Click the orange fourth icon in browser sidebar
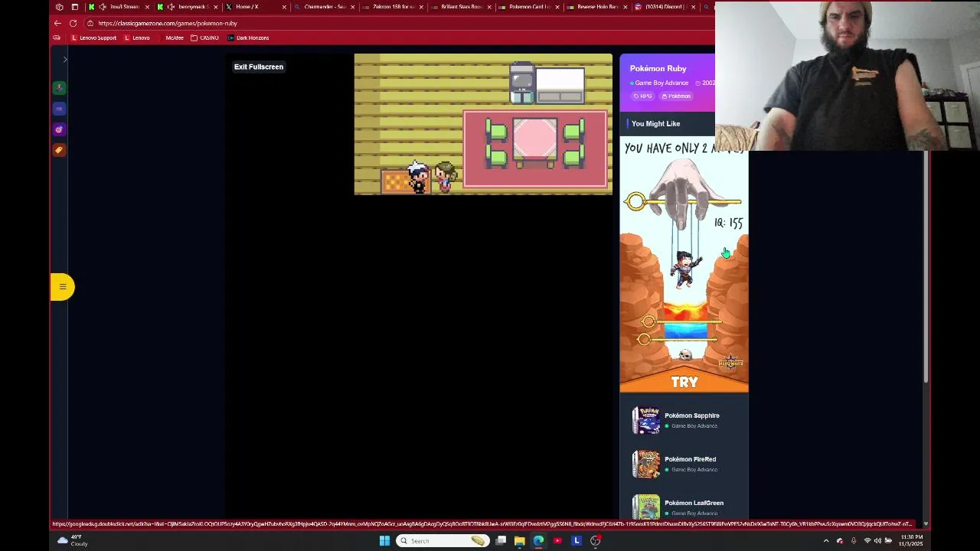 pos(59,150)
